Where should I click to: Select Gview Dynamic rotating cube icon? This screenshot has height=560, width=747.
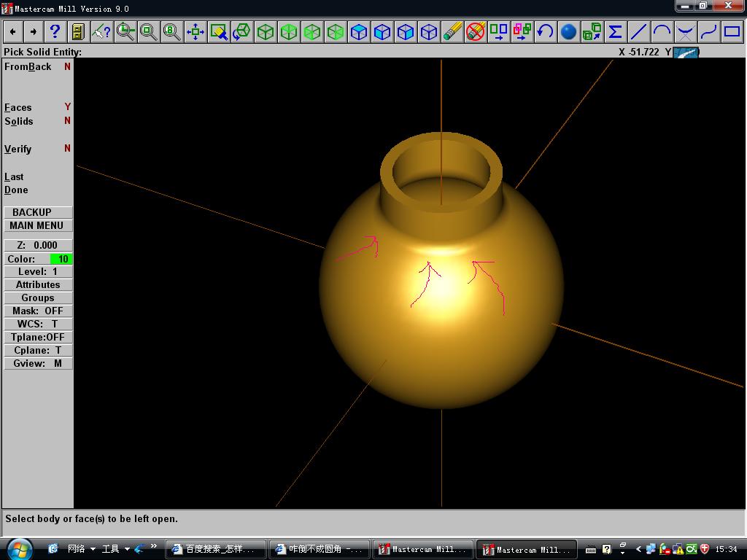pos(242,32)
